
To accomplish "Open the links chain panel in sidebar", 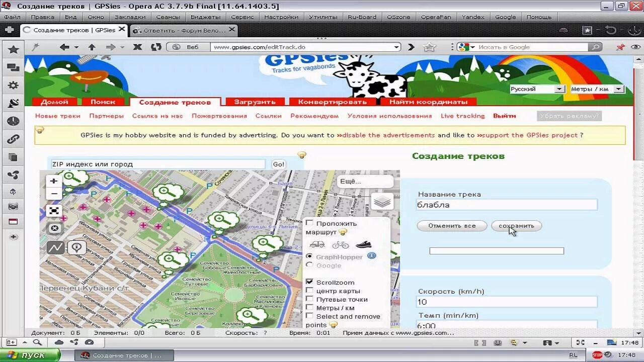I will (x=13, y=139).
